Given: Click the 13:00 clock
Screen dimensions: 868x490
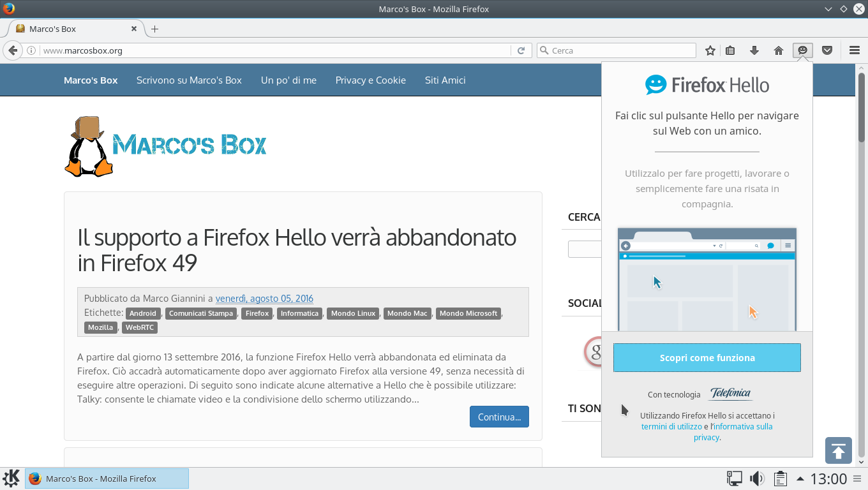Looking at the screenshot, I should click(x=828, y=479).
